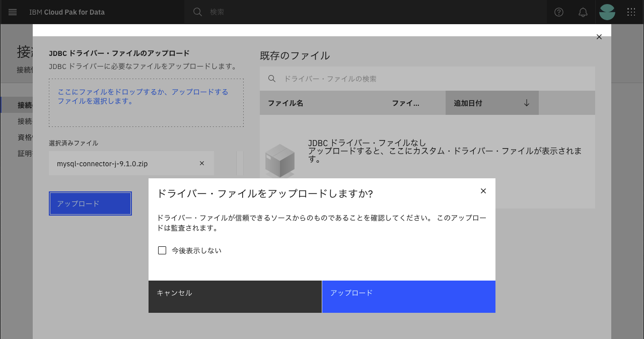Screen dimensions: 644x339
Task: Check the 今後表示しない checkbox
Action: 162,250
